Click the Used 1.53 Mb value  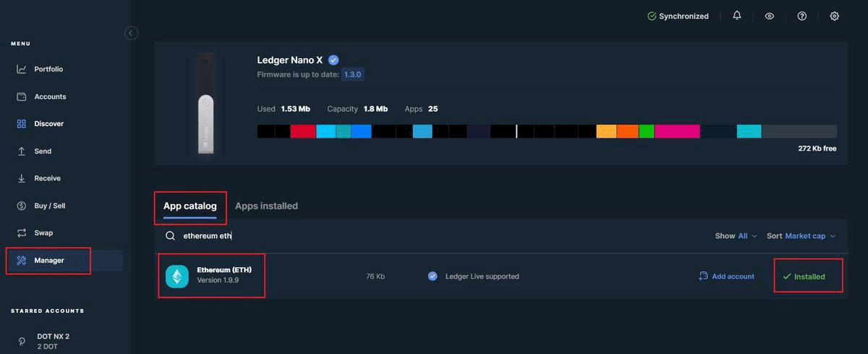295,109
